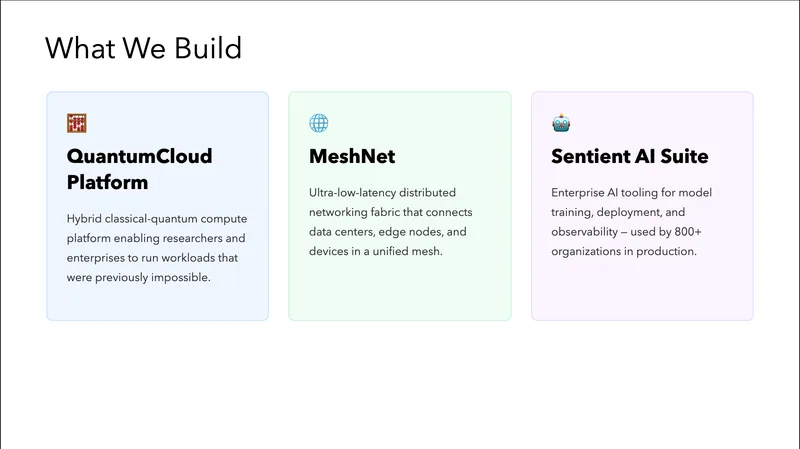The height and width of the screenshot is (449, 800).
Task: Click the abacus icon on QuantumCloud card
Action: point(76,123)
